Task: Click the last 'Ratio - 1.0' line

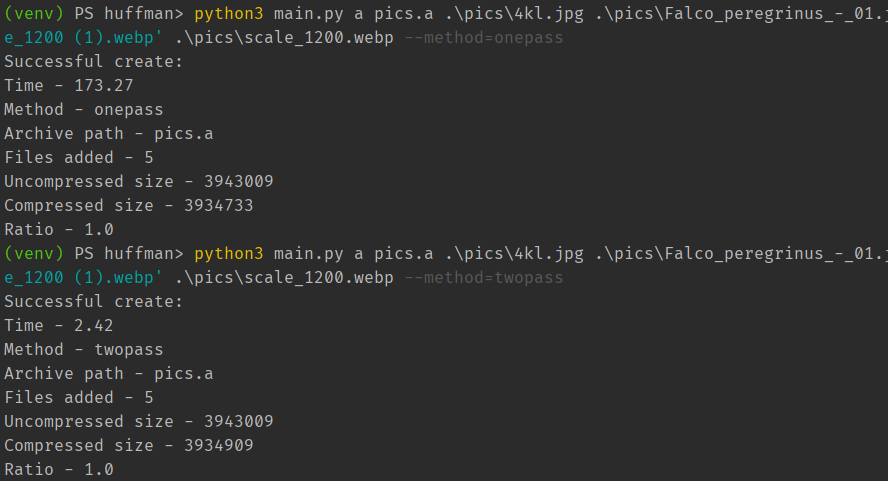Action: [59, 470]
